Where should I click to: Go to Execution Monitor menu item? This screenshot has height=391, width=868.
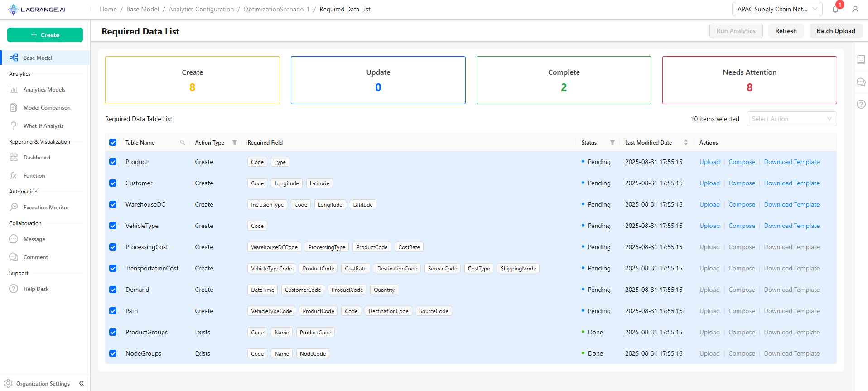(46, 208)
